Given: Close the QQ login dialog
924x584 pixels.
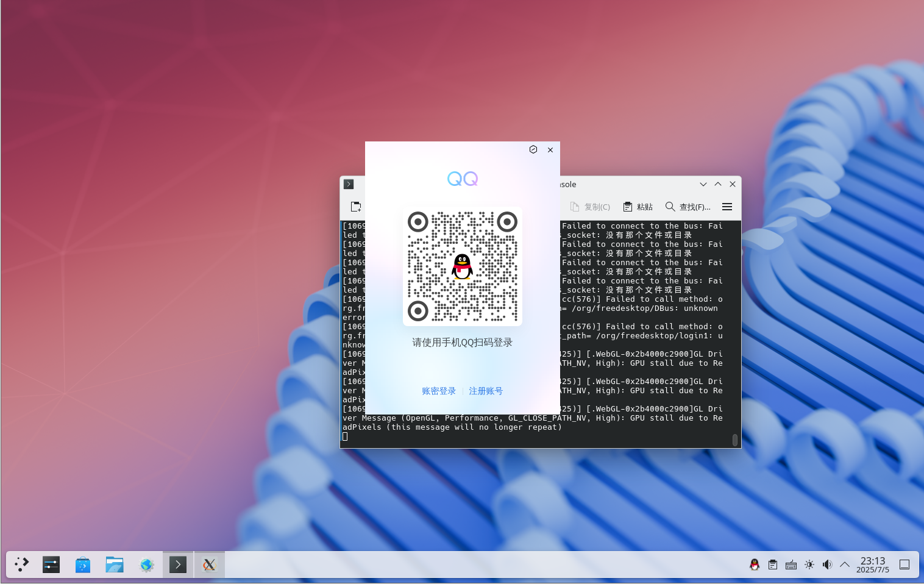Looking at the screenshot, I should click(x=550, y=150).
